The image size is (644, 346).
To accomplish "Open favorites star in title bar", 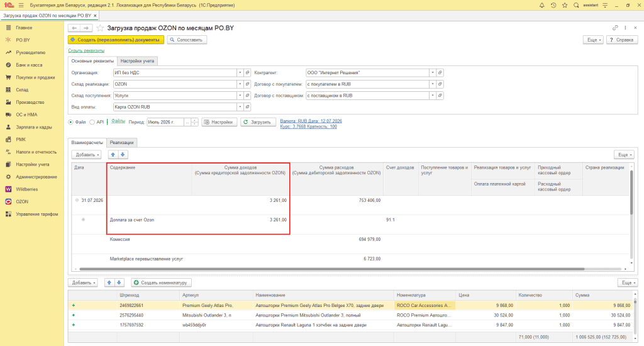I will [565, 5].
